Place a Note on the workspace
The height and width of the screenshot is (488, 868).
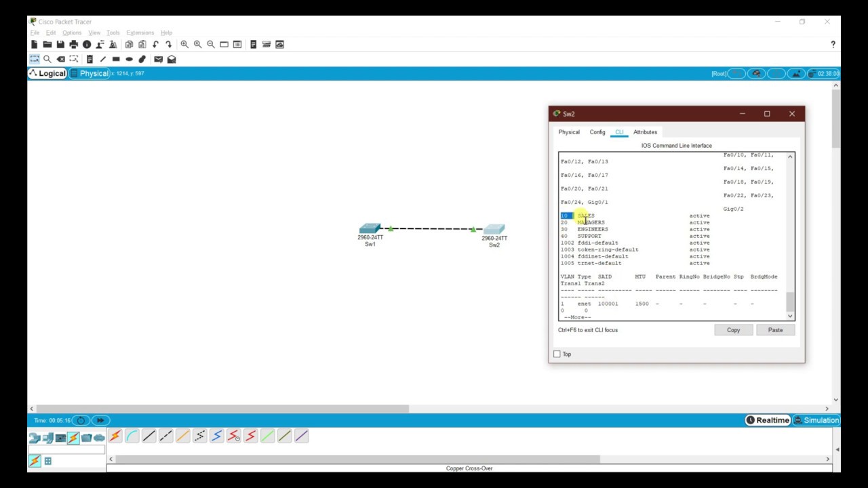(x=90, y=59)
